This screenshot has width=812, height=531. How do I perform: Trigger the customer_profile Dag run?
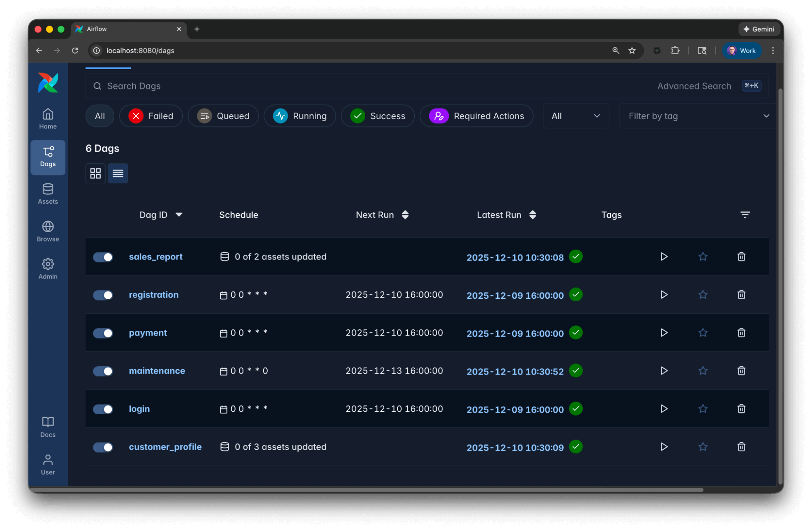664,447
